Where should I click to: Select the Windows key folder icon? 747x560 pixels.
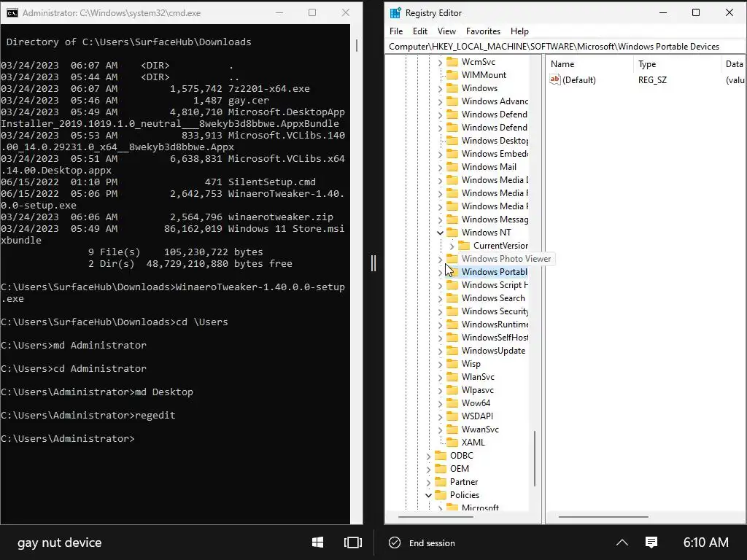452,88
